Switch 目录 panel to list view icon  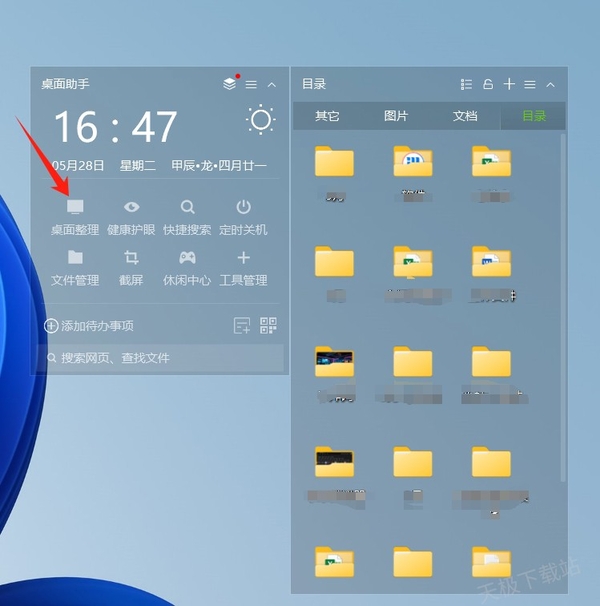pos(466,84)
